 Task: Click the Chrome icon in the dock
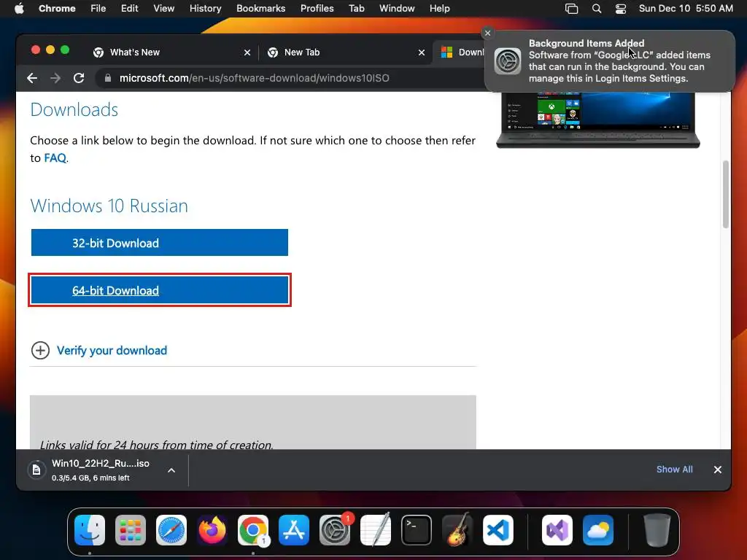coord(253,530)
